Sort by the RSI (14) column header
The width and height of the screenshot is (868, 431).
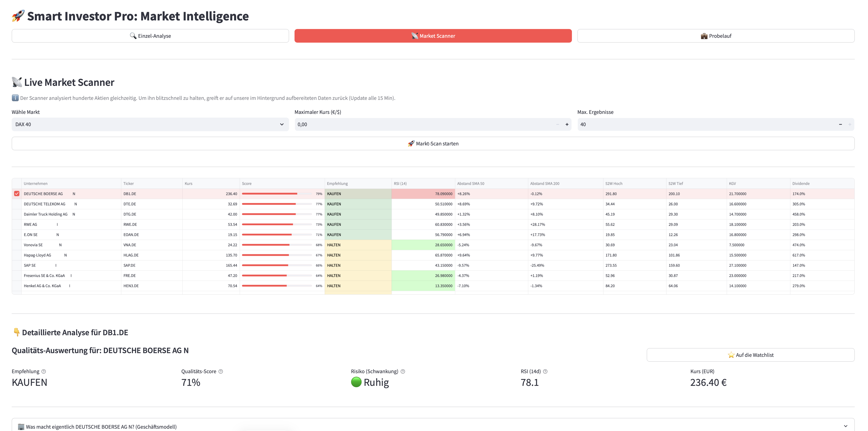[423, 184]
